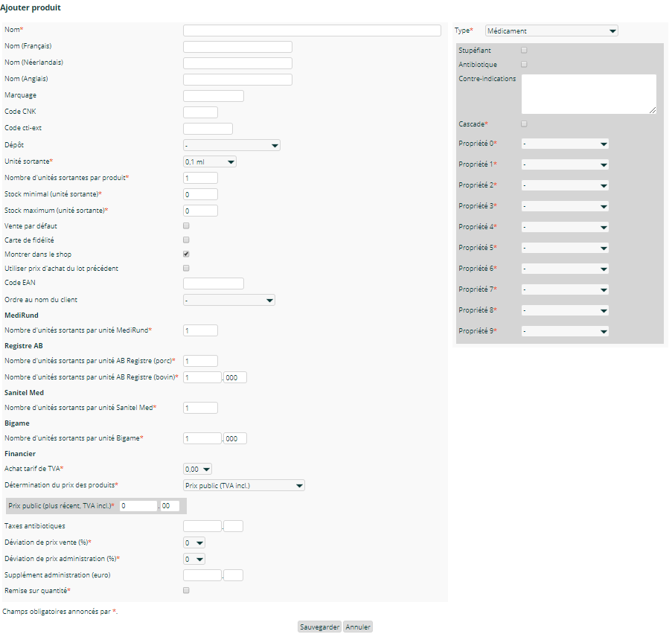Viewport: 672px width, 634px height.
Task: Click Stock minimal field
Action: (x=200, y=194)
